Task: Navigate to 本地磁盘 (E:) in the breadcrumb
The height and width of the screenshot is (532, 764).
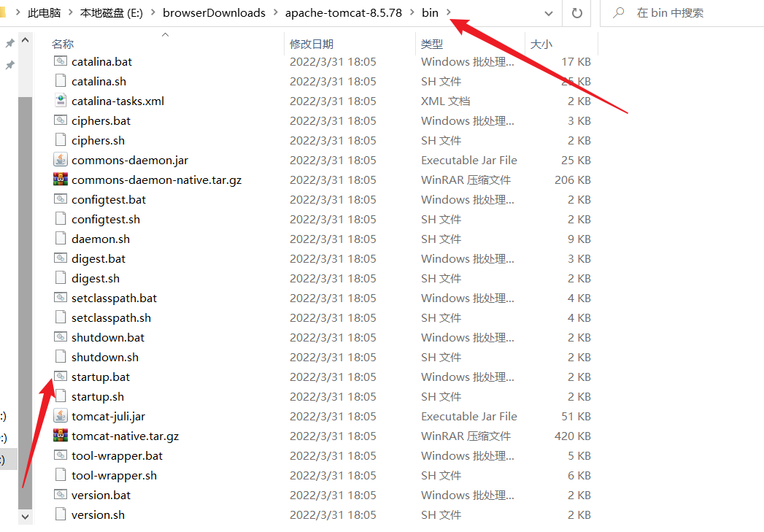Action: [x=112, y=12]
